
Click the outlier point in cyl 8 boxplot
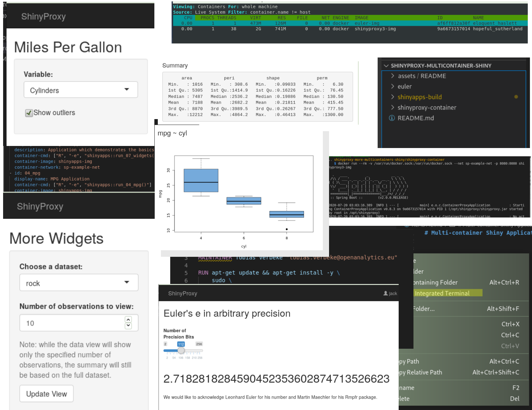(x=287, y=229)
